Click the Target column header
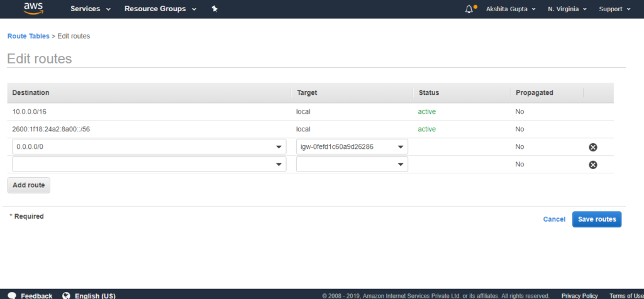644x299 pixels. (x=306, y=93)
